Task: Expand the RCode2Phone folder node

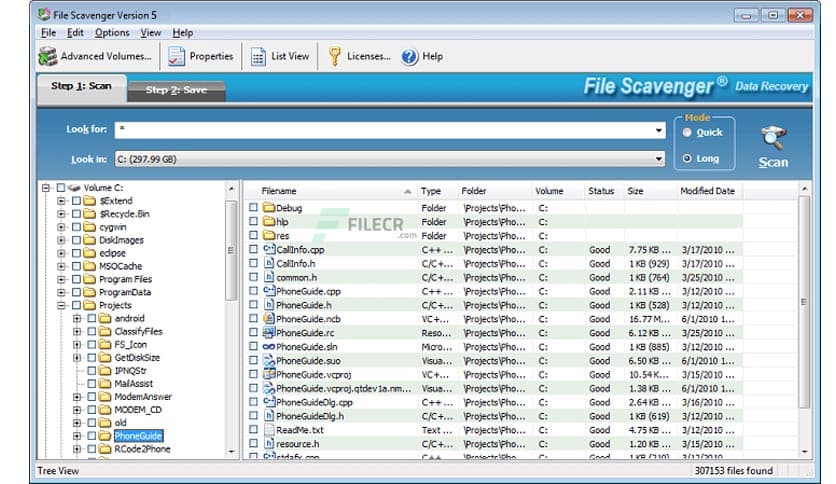Action: coord(77,449)
